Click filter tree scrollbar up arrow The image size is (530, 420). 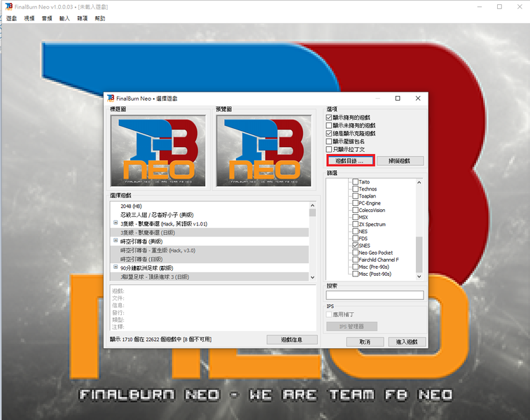point(419,183)
